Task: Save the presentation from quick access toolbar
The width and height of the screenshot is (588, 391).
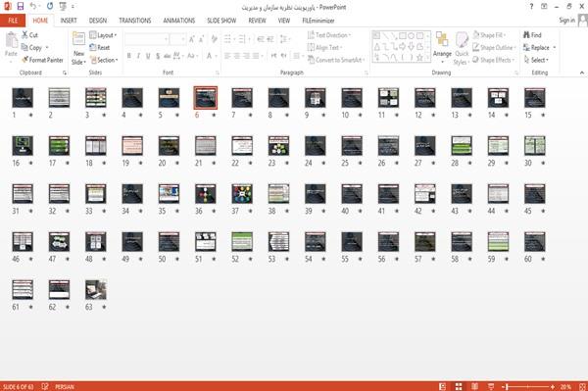Action: coord(21,6)
